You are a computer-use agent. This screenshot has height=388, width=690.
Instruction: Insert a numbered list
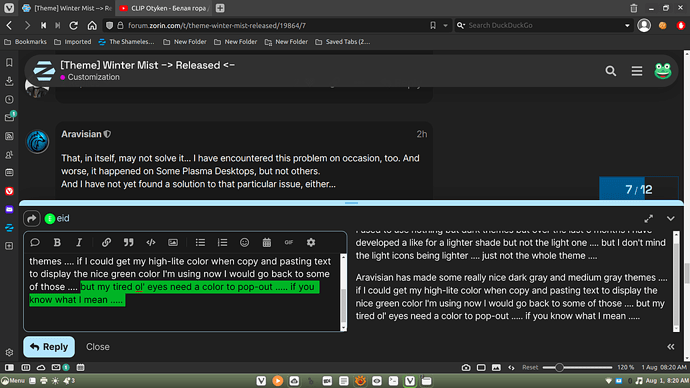click(222, 242)
